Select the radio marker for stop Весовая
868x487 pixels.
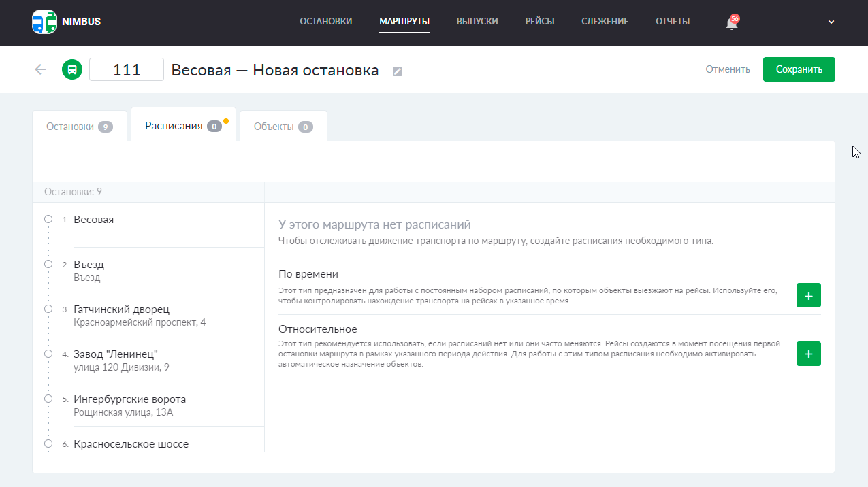[48, 218]
